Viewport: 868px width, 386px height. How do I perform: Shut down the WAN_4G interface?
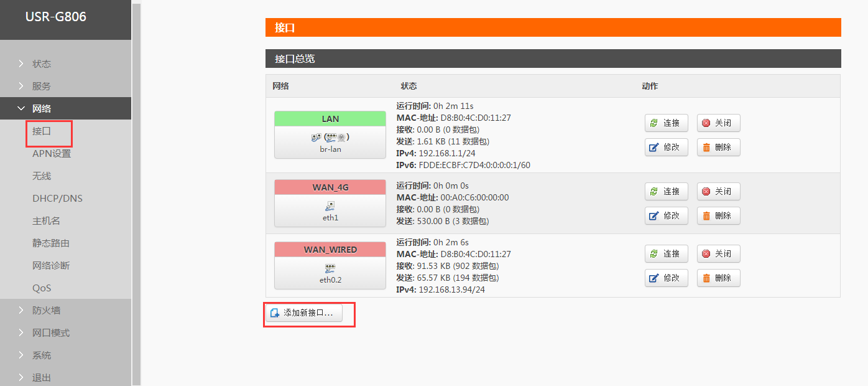pyautogui.click(x=718, y=192)
